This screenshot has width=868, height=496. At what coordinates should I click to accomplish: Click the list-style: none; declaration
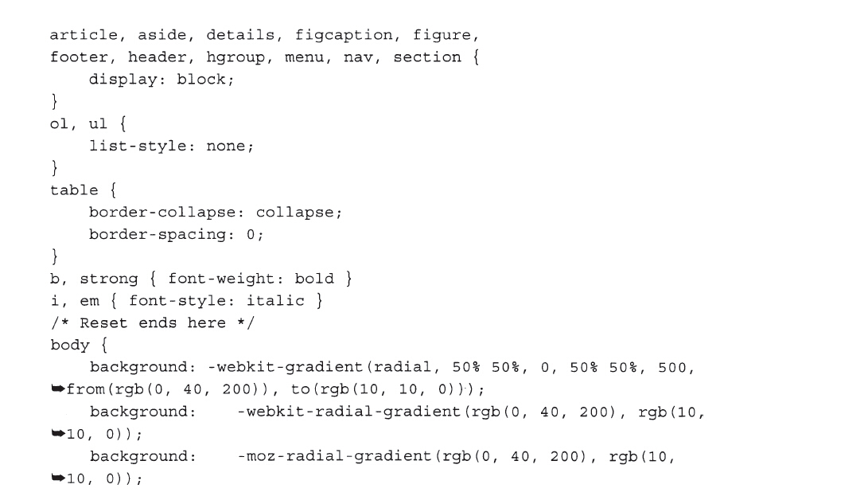pos(172,146)
